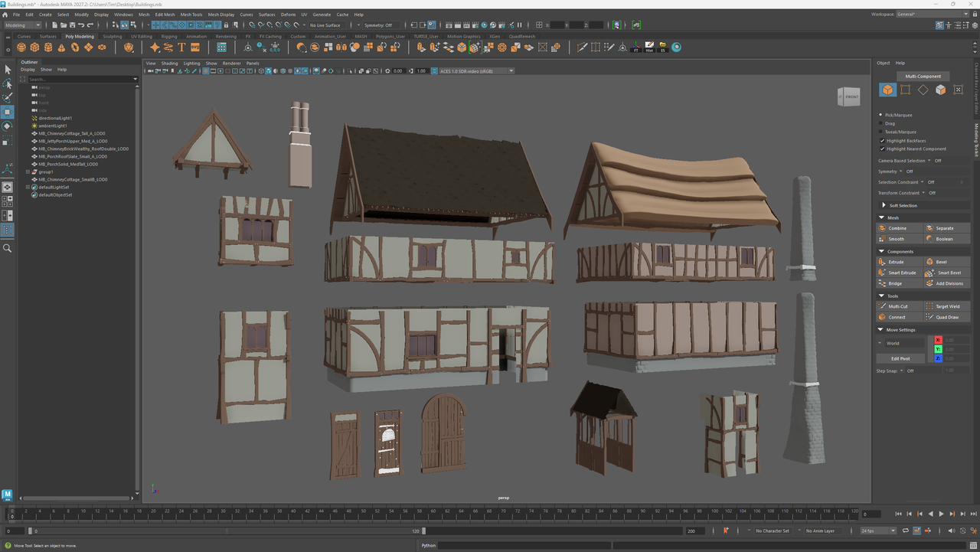Select the Drag radio option
980x552 pixels.
click(x=881, y=123)
